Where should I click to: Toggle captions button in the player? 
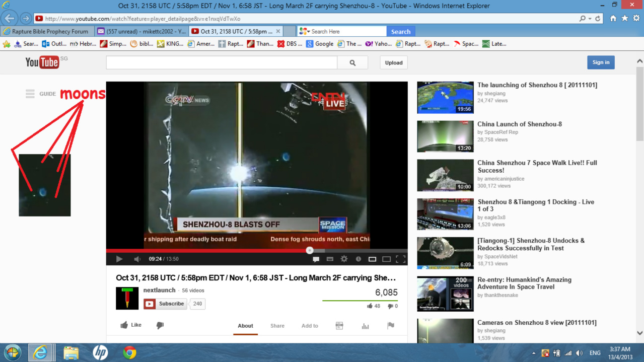(330, 259)
